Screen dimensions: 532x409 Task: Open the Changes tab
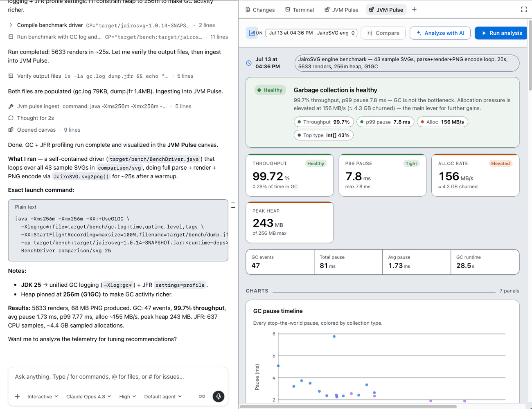[x=260, y=10]
